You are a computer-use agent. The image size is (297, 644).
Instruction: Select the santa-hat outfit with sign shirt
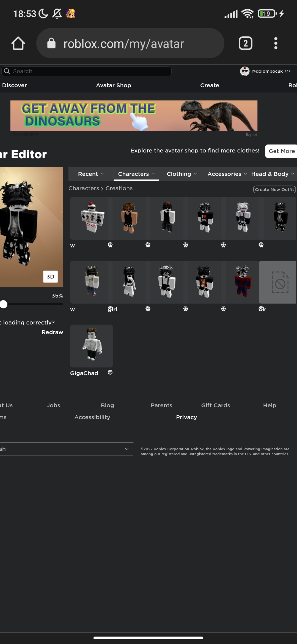pyautogui.click(x=91, y=218)
